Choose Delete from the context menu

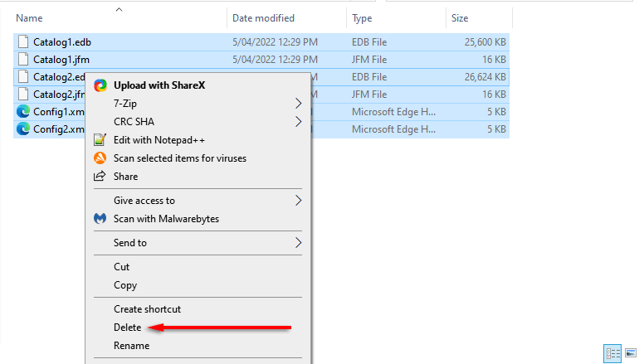point(128,328)
